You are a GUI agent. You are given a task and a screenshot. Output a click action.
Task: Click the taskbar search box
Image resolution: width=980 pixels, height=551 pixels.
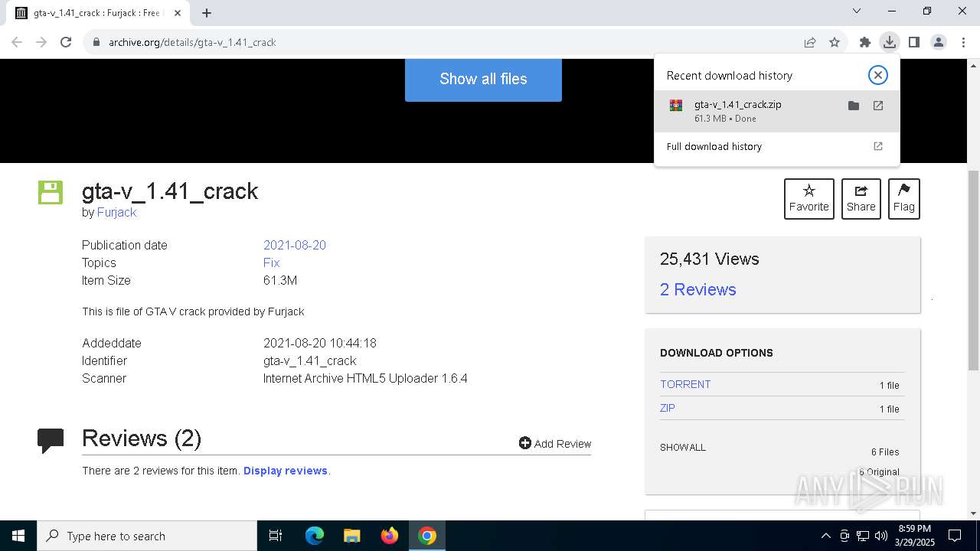pos(147,536)
